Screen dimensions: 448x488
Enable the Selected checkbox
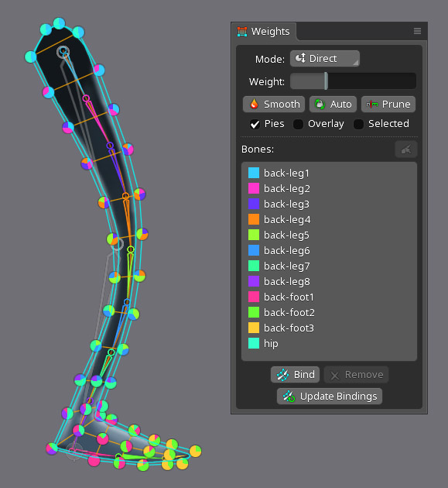(x=358, y=124)
